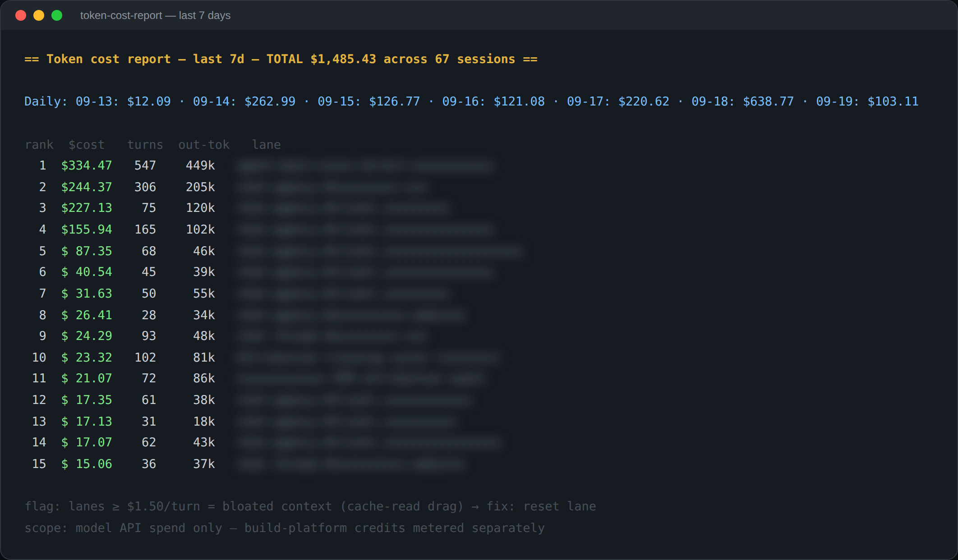Select the $ 31.63 cost value
The height and width of the screenshot is (560, 958).
pyautogui.click(x=87, y=294)
